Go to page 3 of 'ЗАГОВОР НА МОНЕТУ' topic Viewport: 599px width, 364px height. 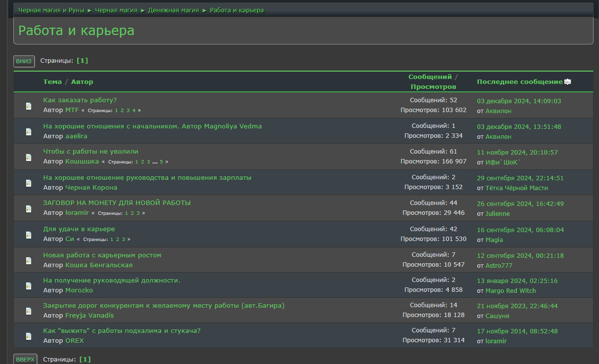point(138,213)
